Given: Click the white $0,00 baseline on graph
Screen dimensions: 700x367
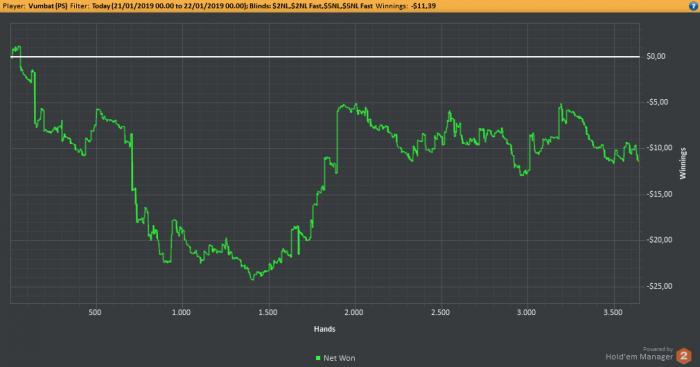Looking at the screenshot, I should (325, 57).
